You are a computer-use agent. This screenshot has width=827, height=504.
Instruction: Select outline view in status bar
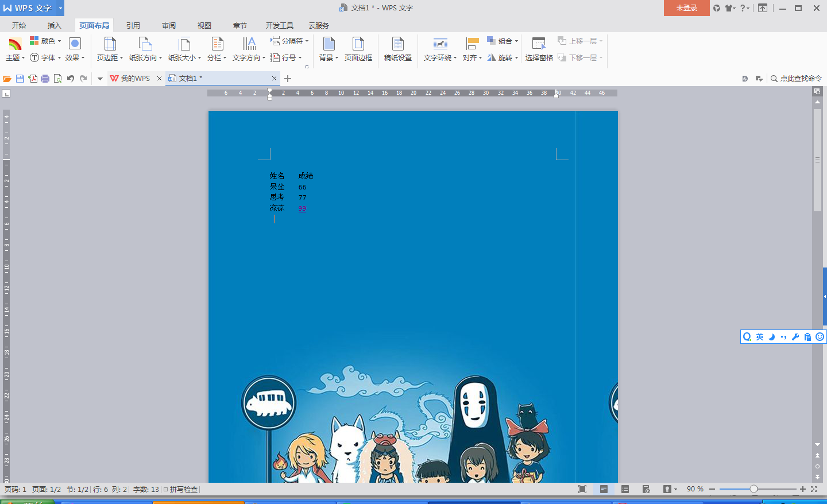click(x=625, y=489)
